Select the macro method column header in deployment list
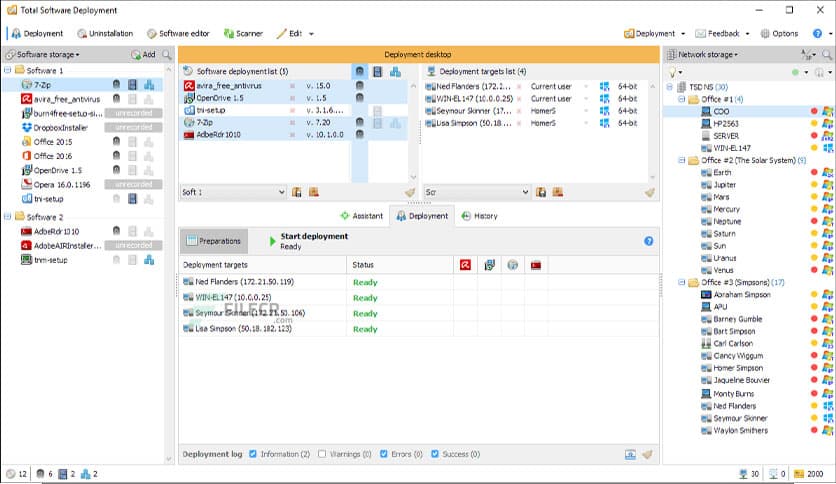The image size is (836, 484). (x=377, y=71)
